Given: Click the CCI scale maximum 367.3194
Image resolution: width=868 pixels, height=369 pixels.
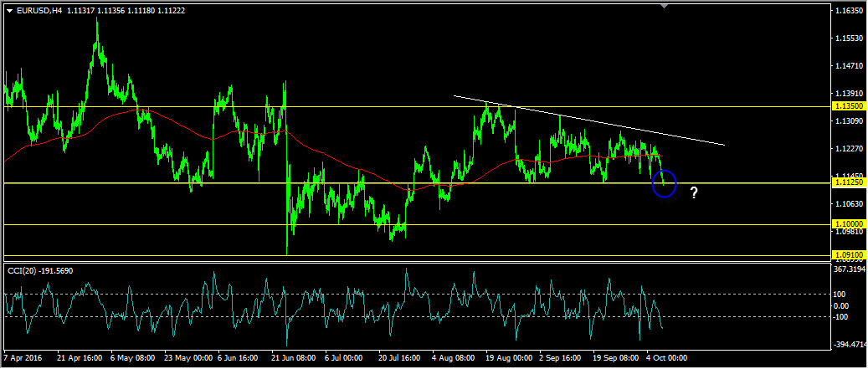Looking at the screenshot, I should 851,270.
